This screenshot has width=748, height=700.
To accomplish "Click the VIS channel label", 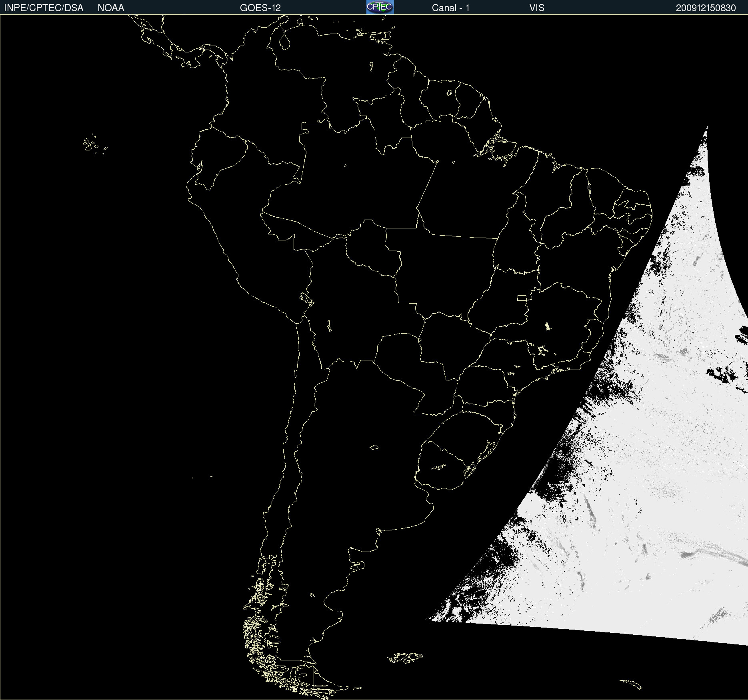I will [x=537, y=8].
